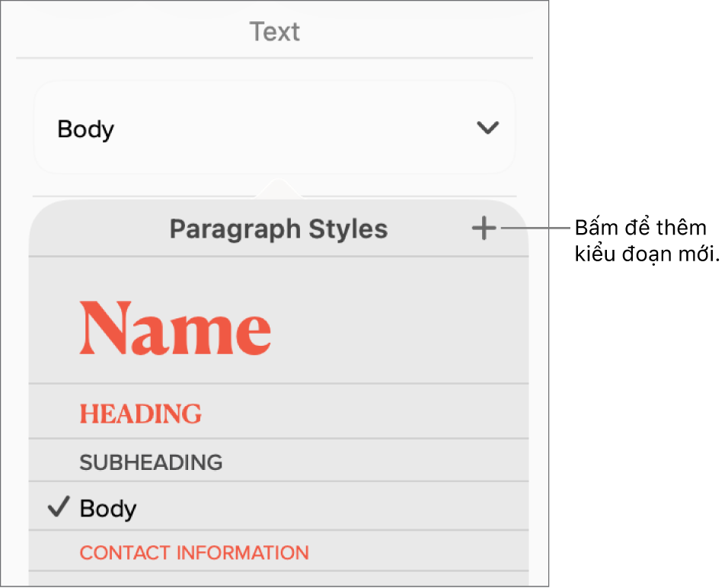Screen dimensions: 728x588
Task: Click the red Name style preview text
Action: pos(175,328)
